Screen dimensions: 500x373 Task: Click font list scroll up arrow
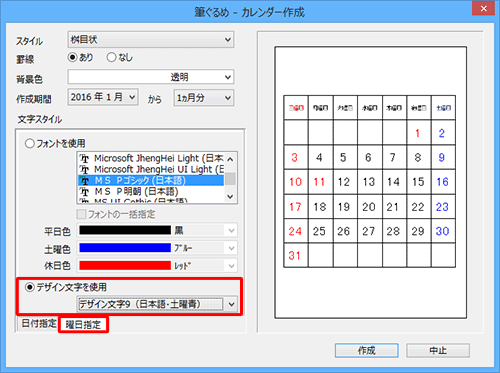[x=230, y=159]
